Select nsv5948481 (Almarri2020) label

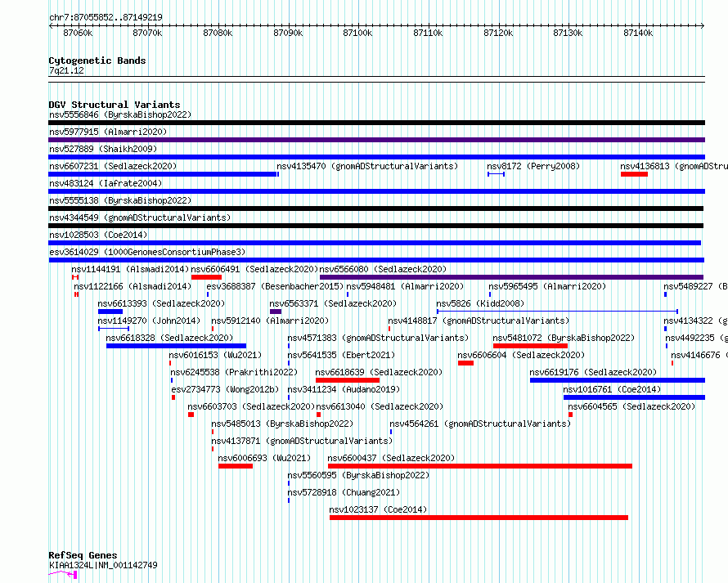click(405, 286)
